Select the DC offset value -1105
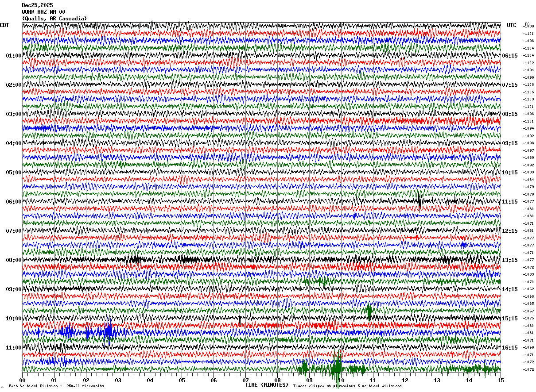 tap(528, 92)
